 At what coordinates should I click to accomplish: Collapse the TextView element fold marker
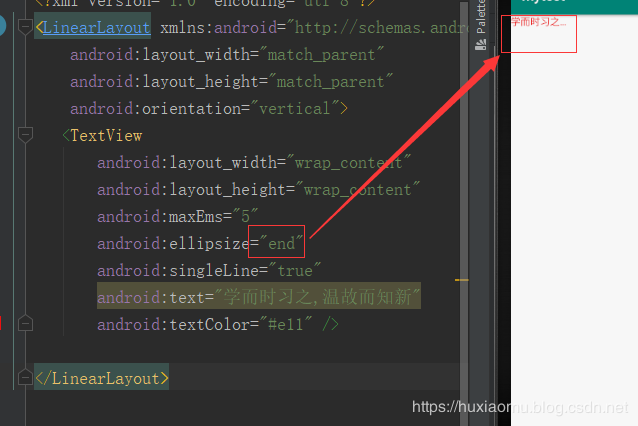pyautogui.click(x=25, y=135)
